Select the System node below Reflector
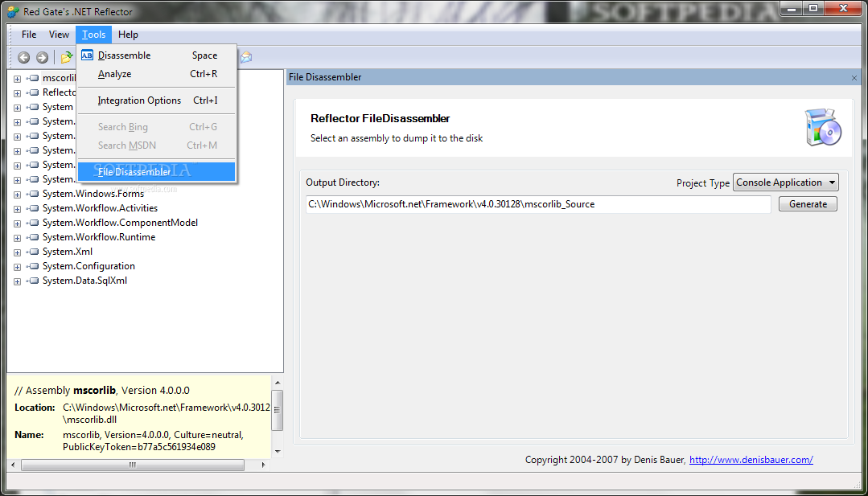The image size is (868, 496). tap(58, 107)
